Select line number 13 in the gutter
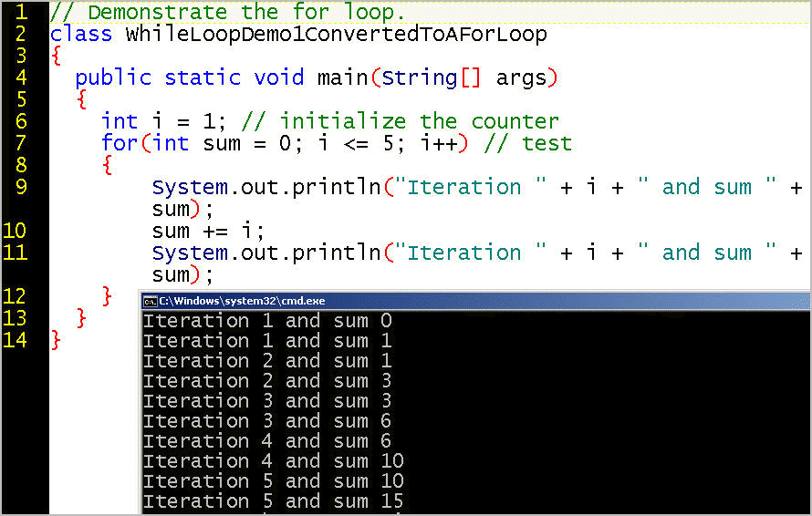Image resolution: width=812 pixels, height=516 pixels. [x=15, y=318]
